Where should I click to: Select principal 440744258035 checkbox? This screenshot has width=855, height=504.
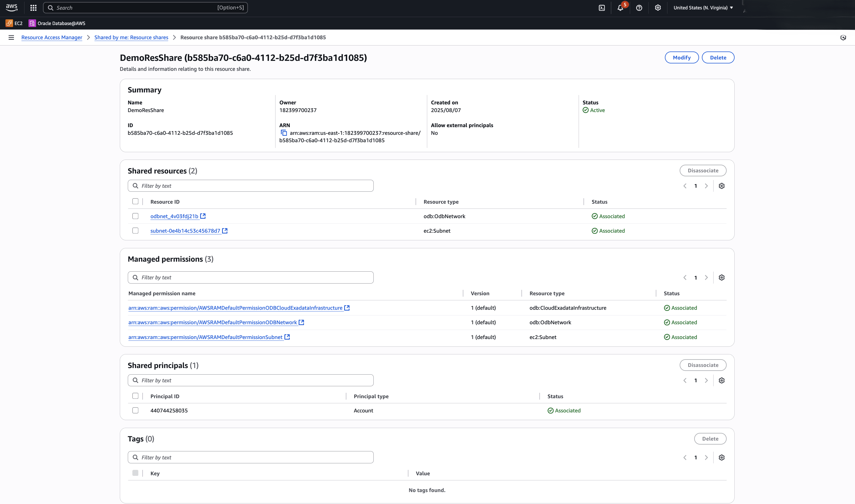135,410
